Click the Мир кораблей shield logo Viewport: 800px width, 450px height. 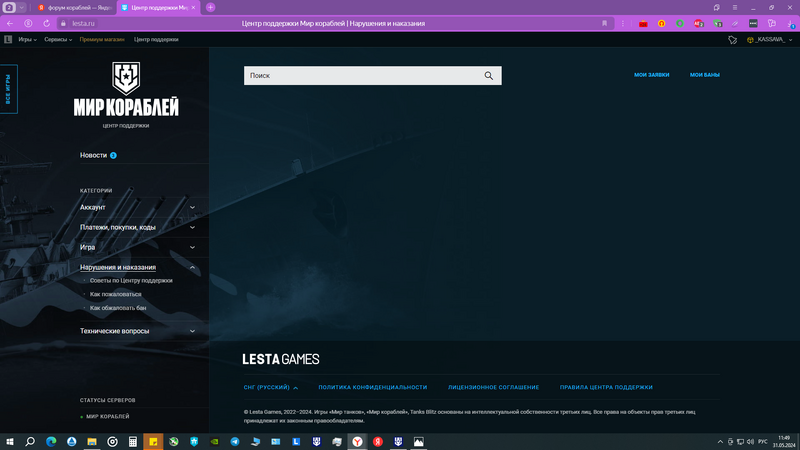[x=126, y=78]
